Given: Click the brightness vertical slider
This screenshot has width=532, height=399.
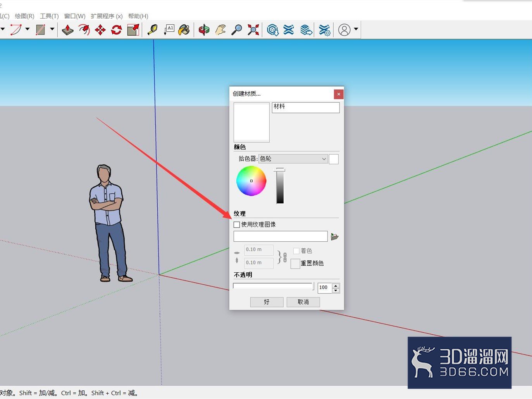Looking at the screenshot, I should coord(280,186).
